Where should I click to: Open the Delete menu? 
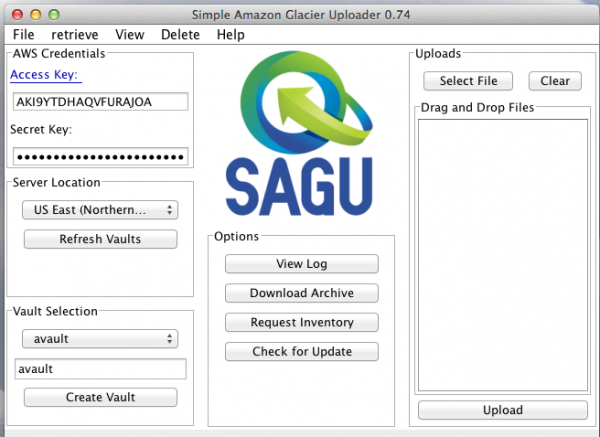(x=180, y=34)
